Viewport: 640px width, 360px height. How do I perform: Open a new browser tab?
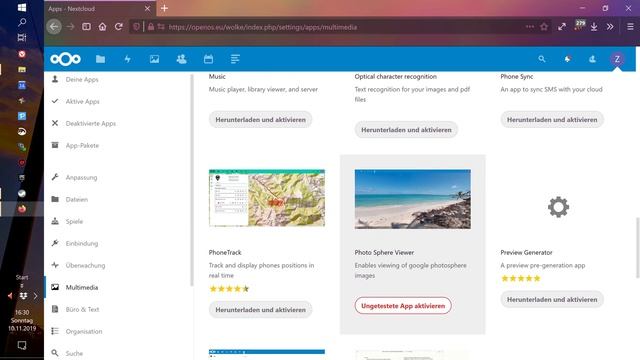click(164, 8)
